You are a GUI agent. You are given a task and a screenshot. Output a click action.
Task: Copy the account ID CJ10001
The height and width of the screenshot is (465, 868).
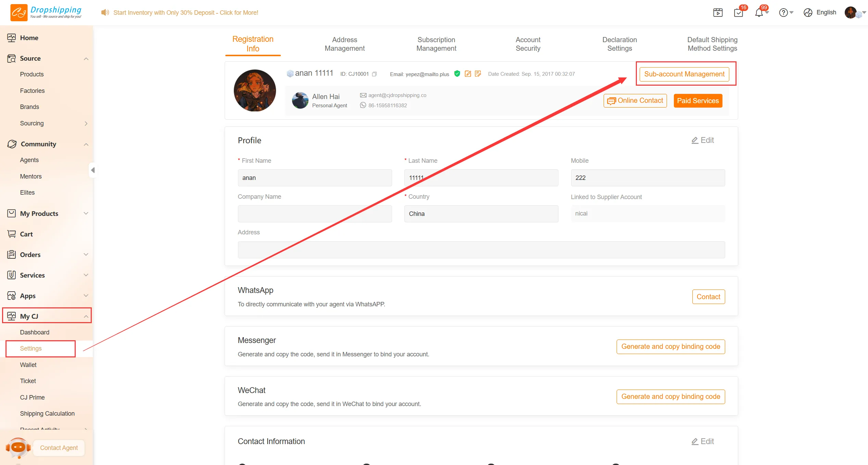pos(374,74)
